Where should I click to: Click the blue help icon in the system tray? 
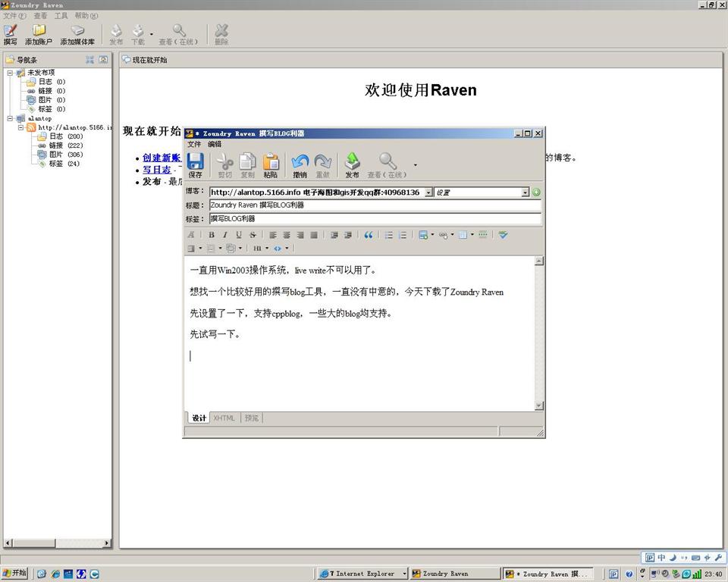click(x=629, y=574)
